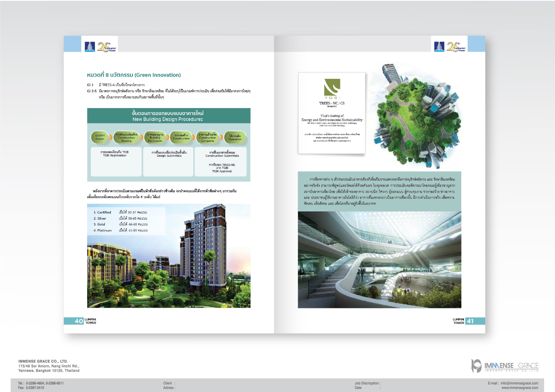Select the Prelim oval step
Screen dimensions: 555x392
[x=100, y=137]
